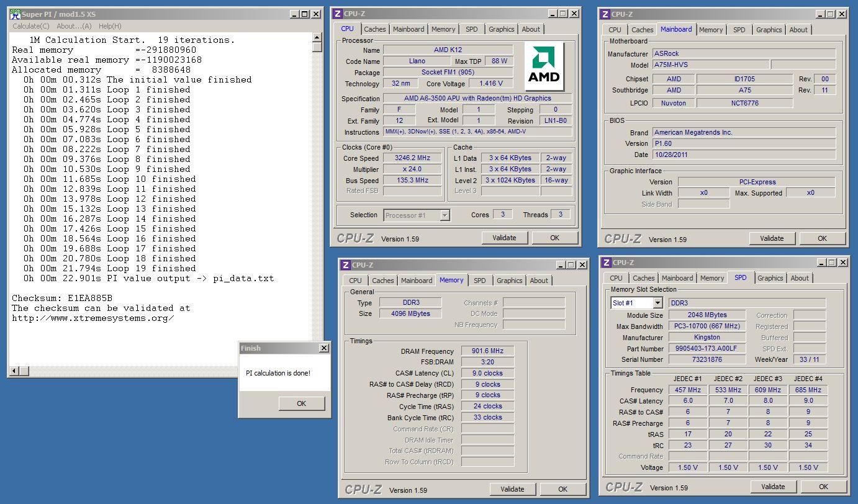Switch to Mainboard tab in CPU window
This screenshot has height=504, width=858.
(x=409, y=29)
